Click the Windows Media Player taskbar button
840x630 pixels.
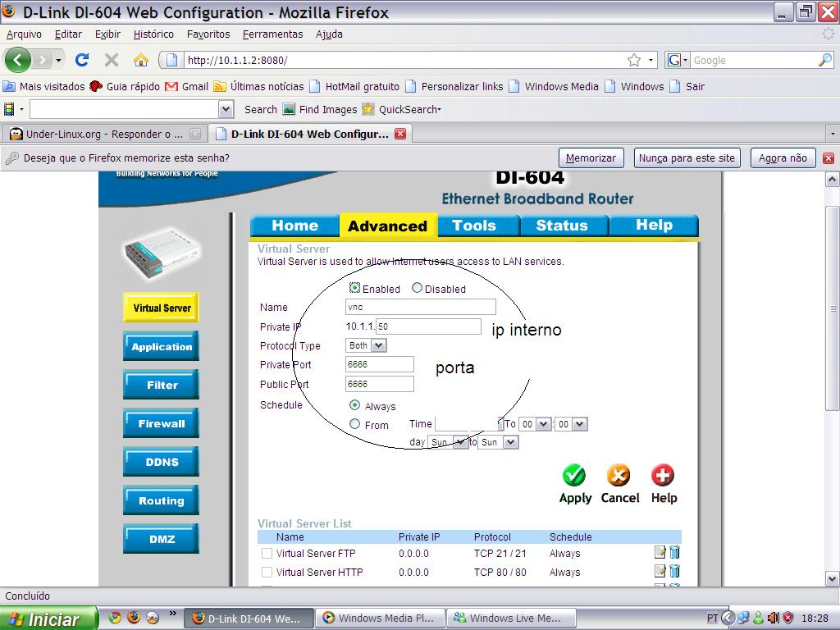pyautogui.click(x=381, y=619)
